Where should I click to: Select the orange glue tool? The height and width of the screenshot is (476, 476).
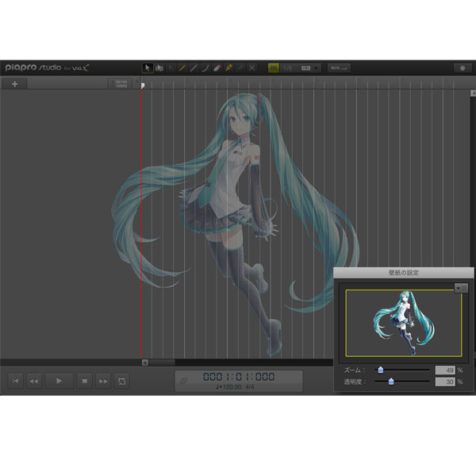(228, 68)
